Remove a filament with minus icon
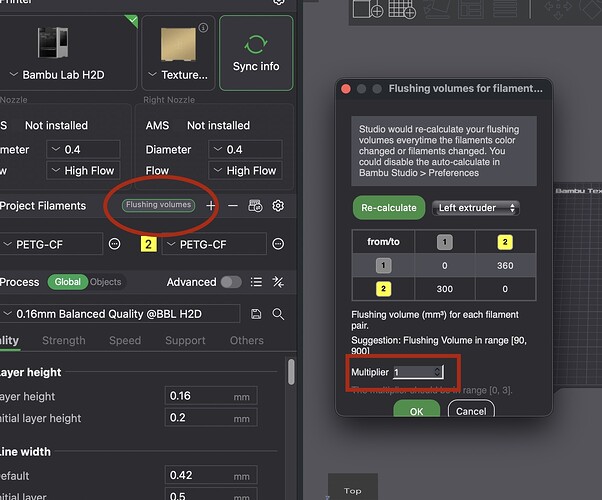 [x=233, y=206]
